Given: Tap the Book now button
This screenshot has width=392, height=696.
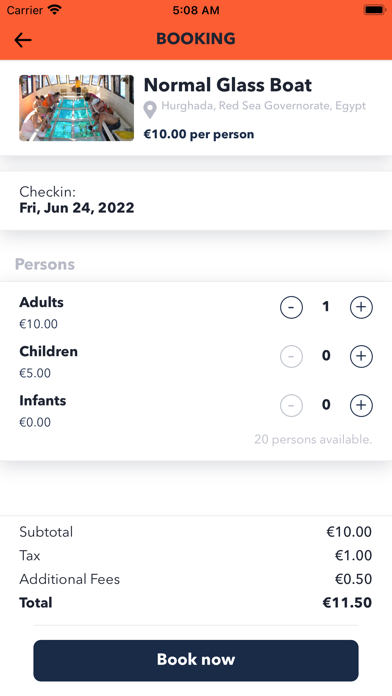Looking at the screenshot, I should (196, 660).
